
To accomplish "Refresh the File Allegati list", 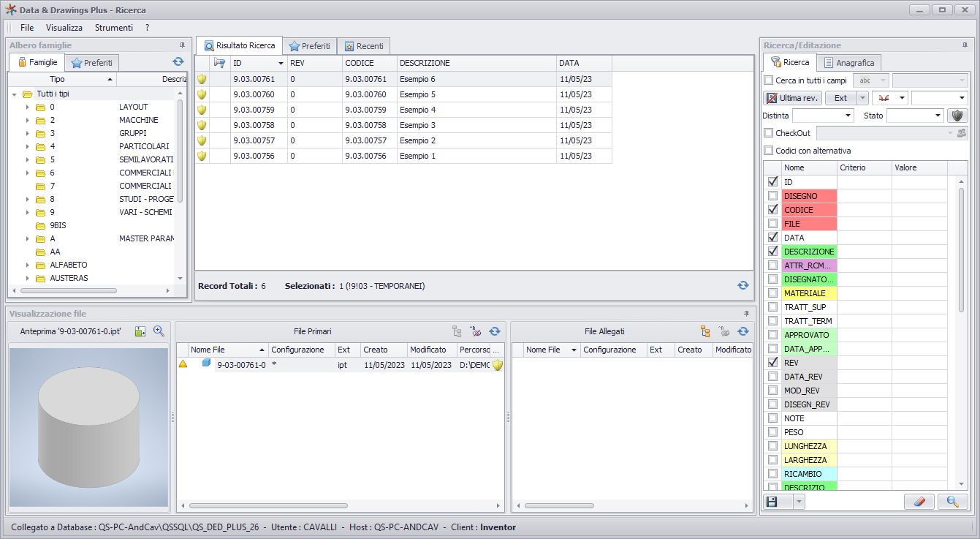I will pyautogui.click(x=743, y=331).
